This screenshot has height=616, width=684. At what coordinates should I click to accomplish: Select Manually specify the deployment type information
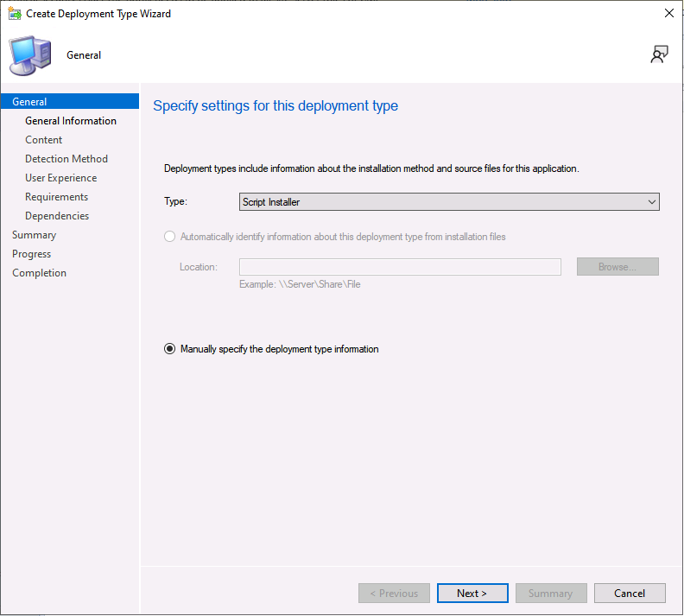(x=169, y=349)
